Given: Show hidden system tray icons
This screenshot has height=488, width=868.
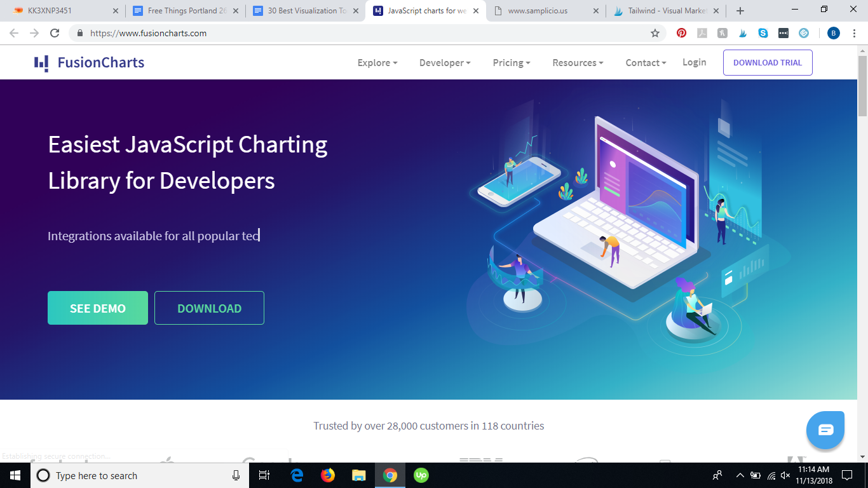Looking at the screenshot, I should point(740,475).
